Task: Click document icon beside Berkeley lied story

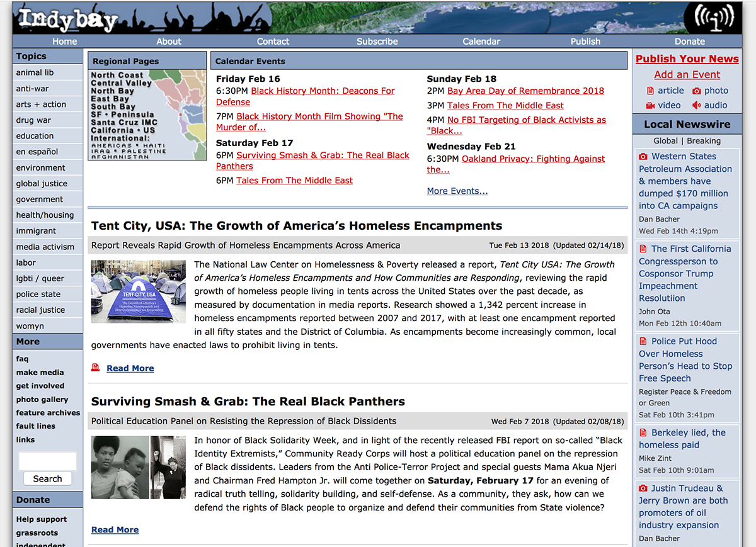Action: (x=643, y=432)
